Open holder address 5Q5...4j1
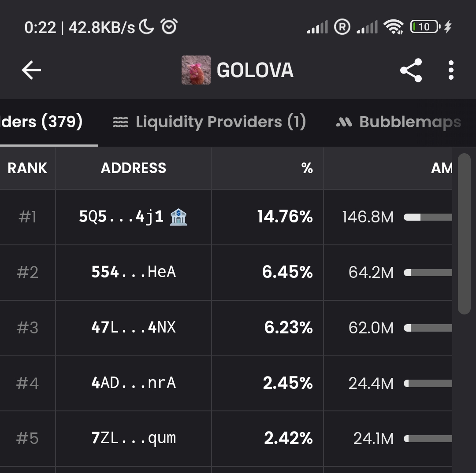 tap(121, 217)
